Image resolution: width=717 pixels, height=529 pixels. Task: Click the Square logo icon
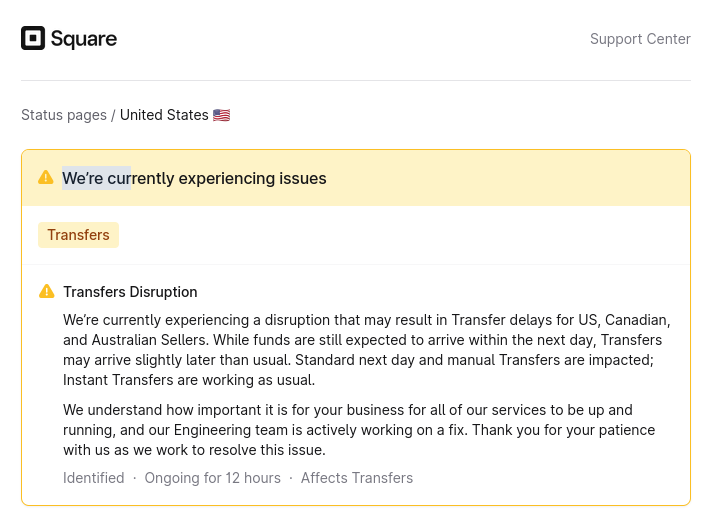pyautogui.click(x=33, y=39)
